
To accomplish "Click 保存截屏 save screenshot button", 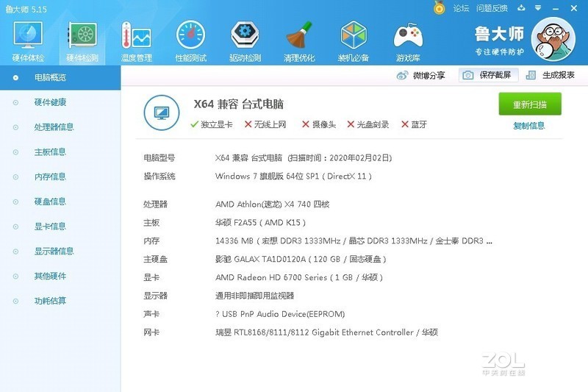I will tap(489, 75).
